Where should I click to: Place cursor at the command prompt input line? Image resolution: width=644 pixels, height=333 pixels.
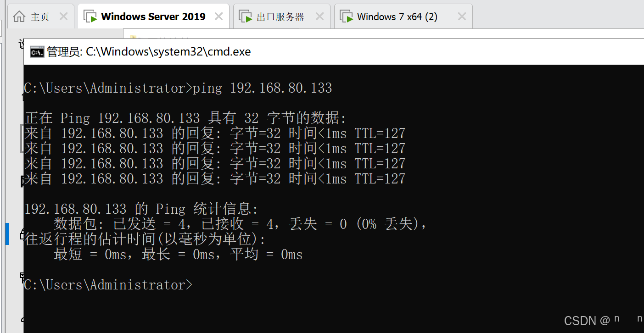197,284
